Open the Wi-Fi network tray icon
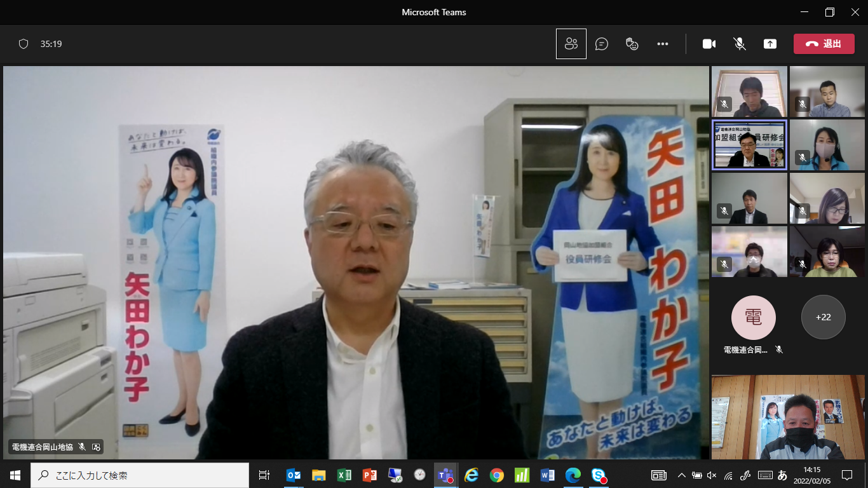Image resolution: width=868 pixels, height=488 pixels. pyautogui.click(x=729, y=475)
